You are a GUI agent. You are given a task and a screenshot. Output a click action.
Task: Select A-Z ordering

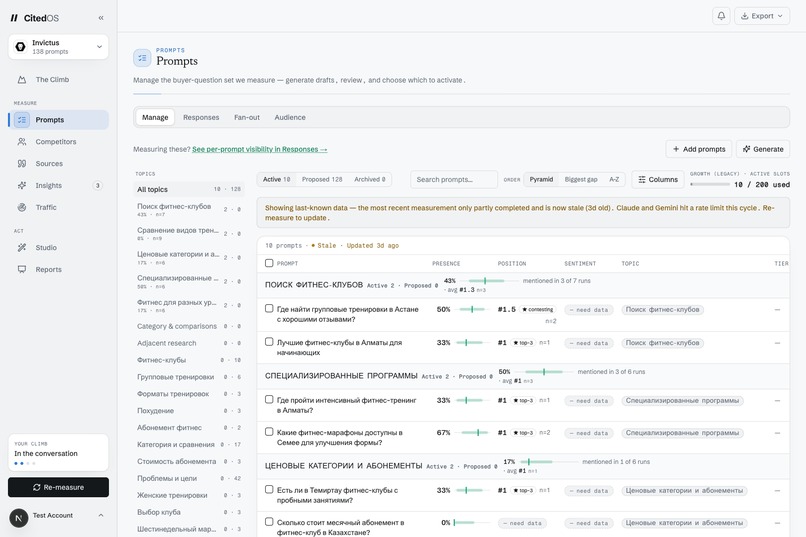pyautogui.click(x=614, y=179)
